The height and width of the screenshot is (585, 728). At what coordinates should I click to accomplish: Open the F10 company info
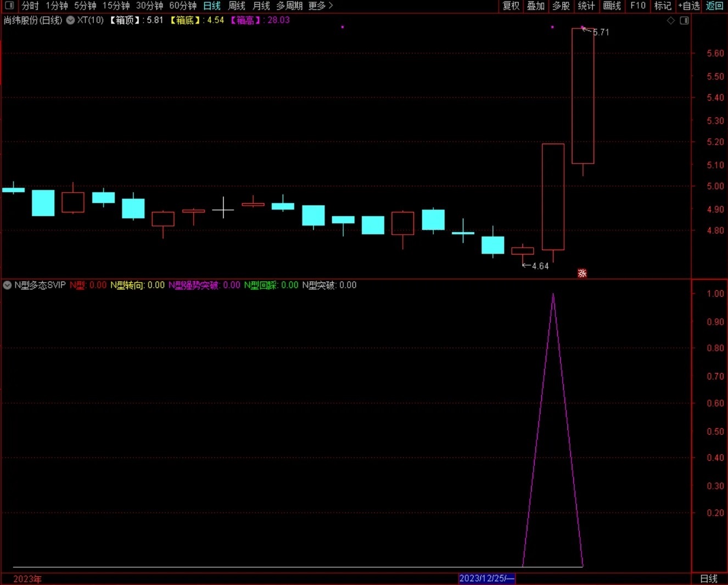638,5
